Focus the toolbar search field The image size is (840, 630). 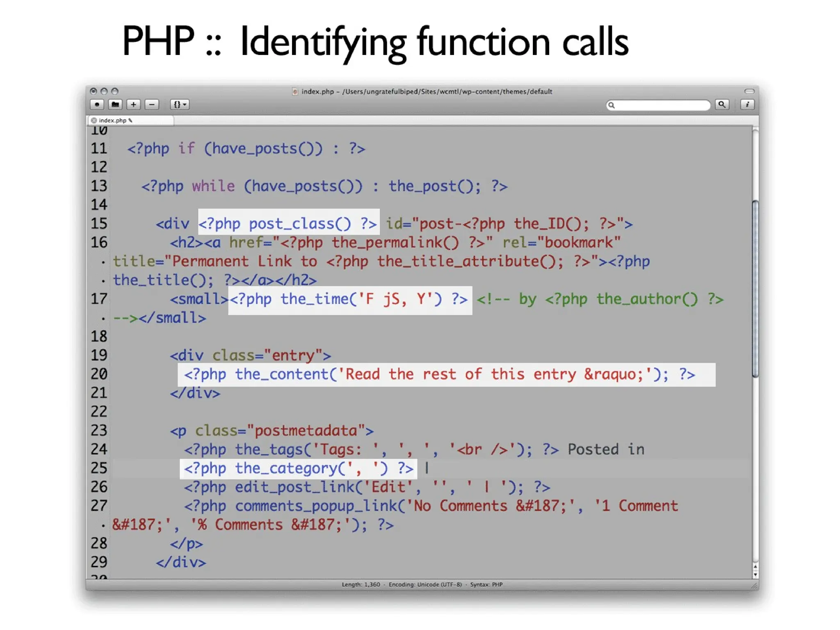pyautogui.click(x=658, y=105)
